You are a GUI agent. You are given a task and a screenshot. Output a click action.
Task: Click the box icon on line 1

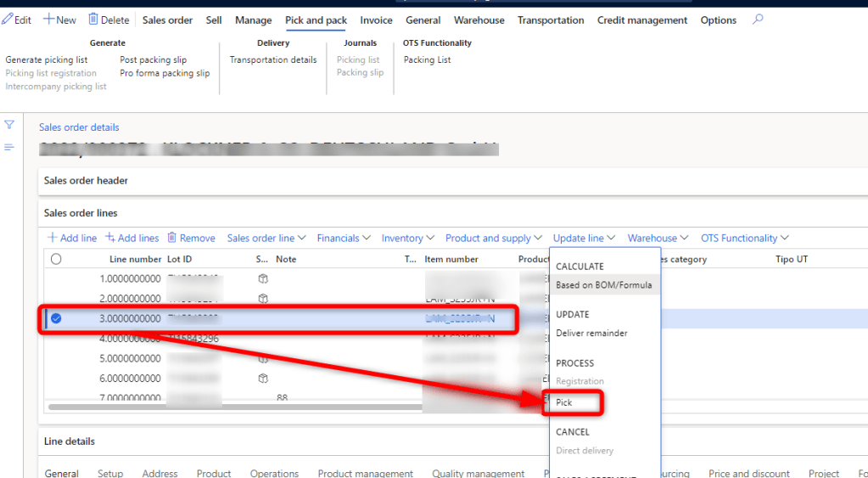(x=263, y=278)
